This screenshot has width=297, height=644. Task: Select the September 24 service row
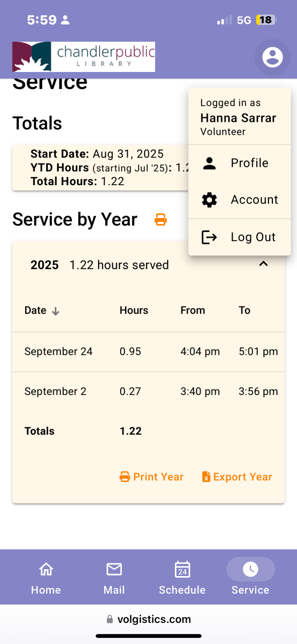point(148,352)
